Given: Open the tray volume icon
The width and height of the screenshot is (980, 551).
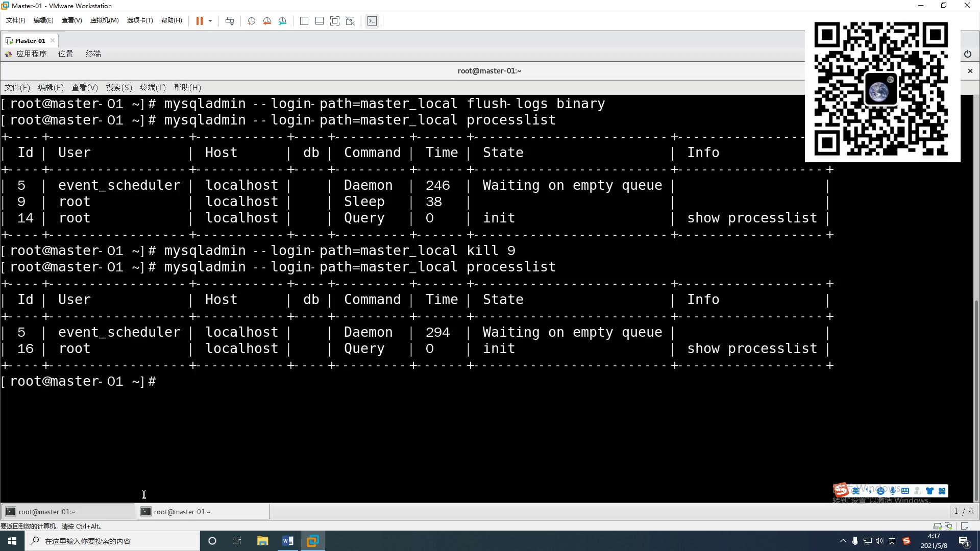Looking at the screenshot, I should point(879,541).
